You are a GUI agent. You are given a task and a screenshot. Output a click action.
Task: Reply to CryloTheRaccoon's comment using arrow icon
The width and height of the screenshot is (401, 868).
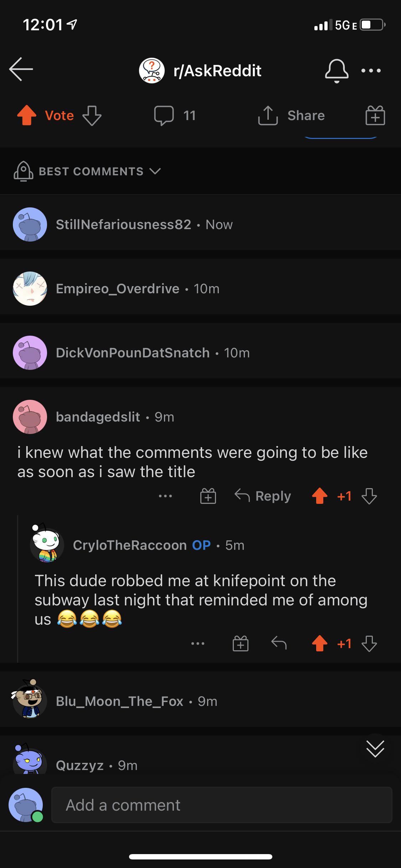[279, 644]
